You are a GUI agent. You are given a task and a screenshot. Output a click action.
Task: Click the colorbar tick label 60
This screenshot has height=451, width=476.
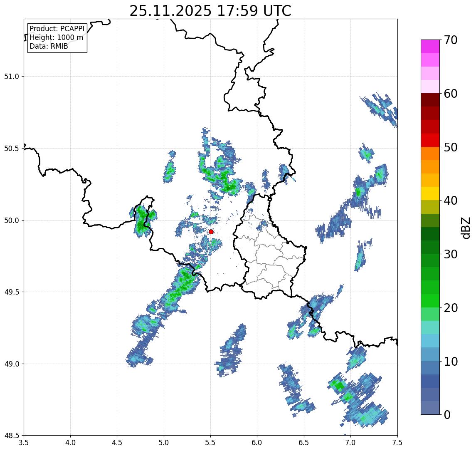tap(451, 94)
